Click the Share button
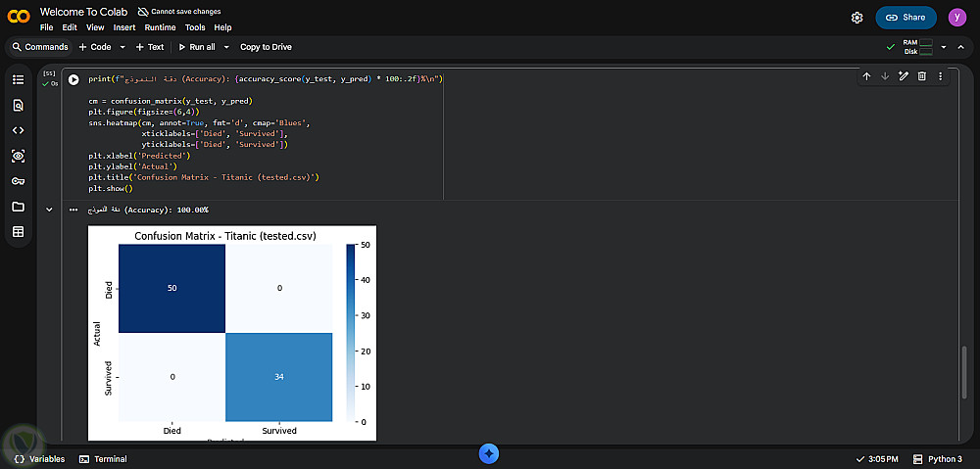This screenshot has width=980, height=469. pyautogui.click(x=906, y=18)
